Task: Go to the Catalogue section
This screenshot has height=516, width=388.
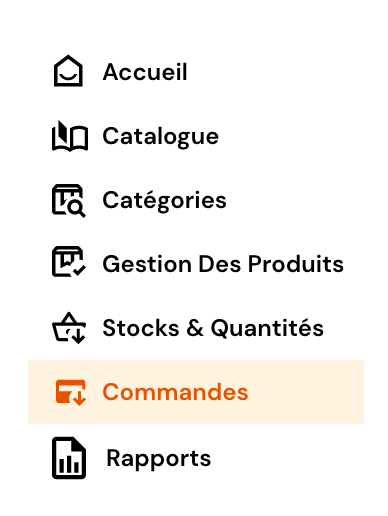Action: pyautogui.click(x=160, y=136)
